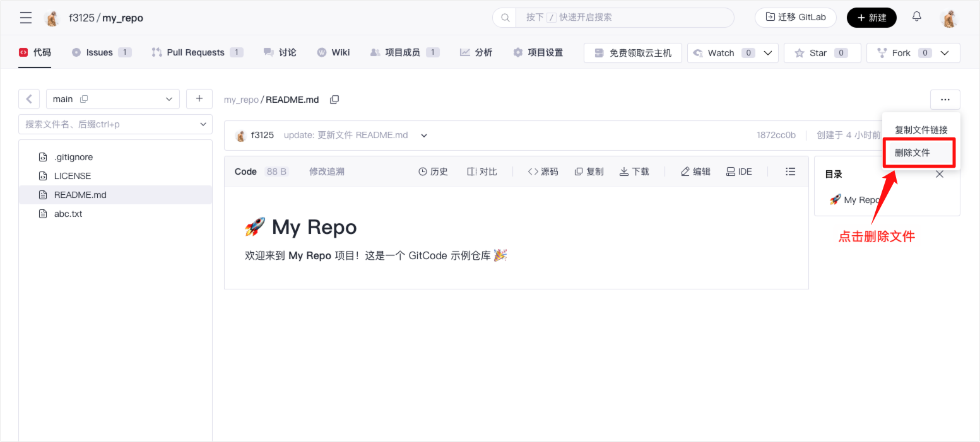This screenshot has width=980, height=442.
Task: Click the 迁移 GitLab button
Action: pyautogui.click(x=795, y=18)
